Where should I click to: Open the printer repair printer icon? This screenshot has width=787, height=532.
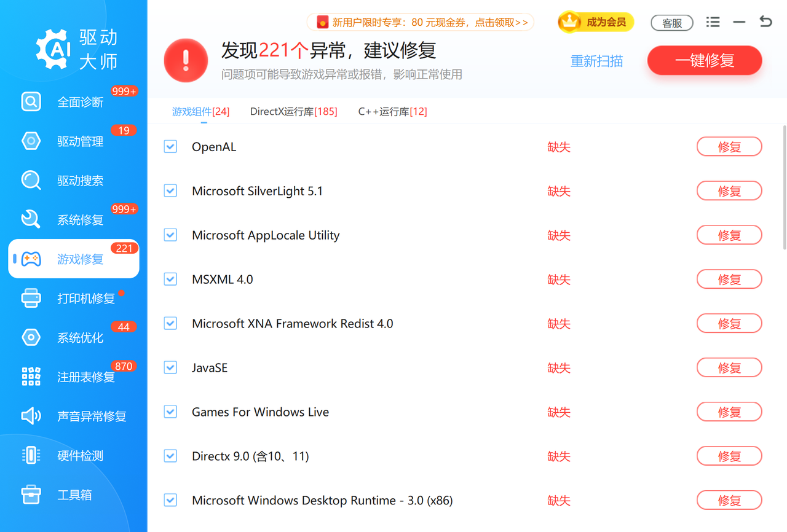[x=31, y=298]
